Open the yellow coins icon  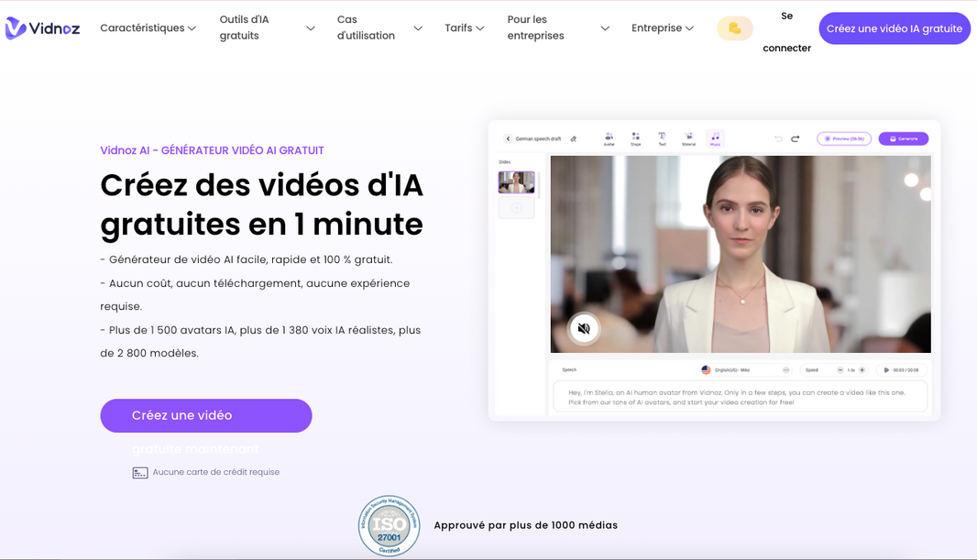click(x=735, y=28)
